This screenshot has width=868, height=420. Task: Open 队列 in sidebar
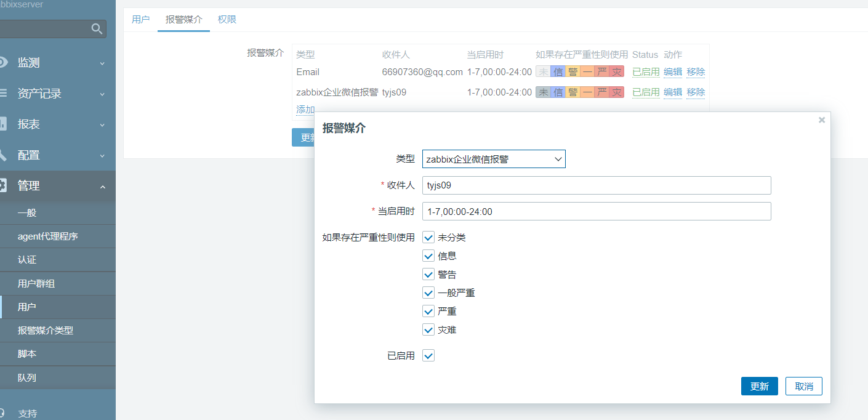click(58, 378)
